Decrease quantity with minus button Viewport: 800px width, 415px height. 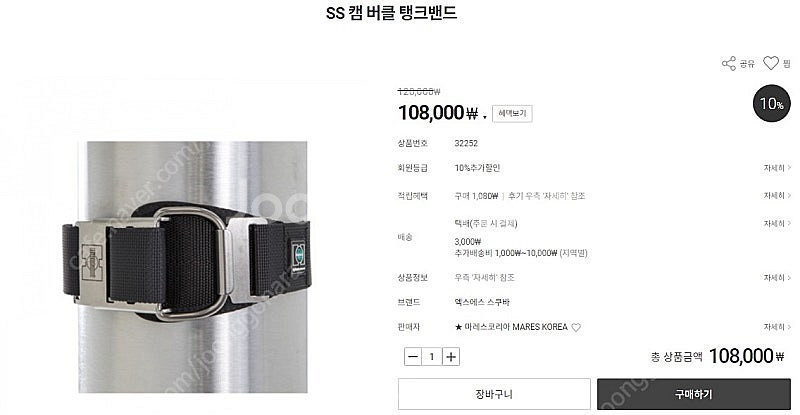pyautogui.click(x=413, y=356)
